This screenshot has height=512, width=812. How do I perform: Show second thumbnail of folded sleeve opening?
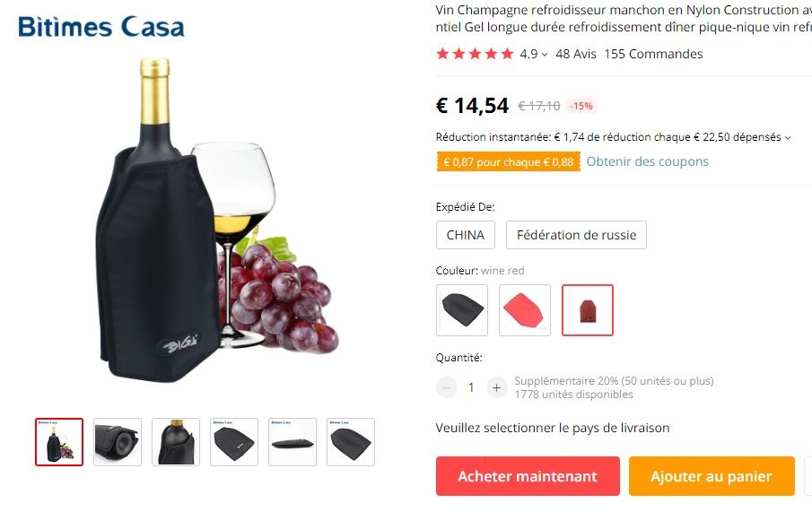pos(118,442)
